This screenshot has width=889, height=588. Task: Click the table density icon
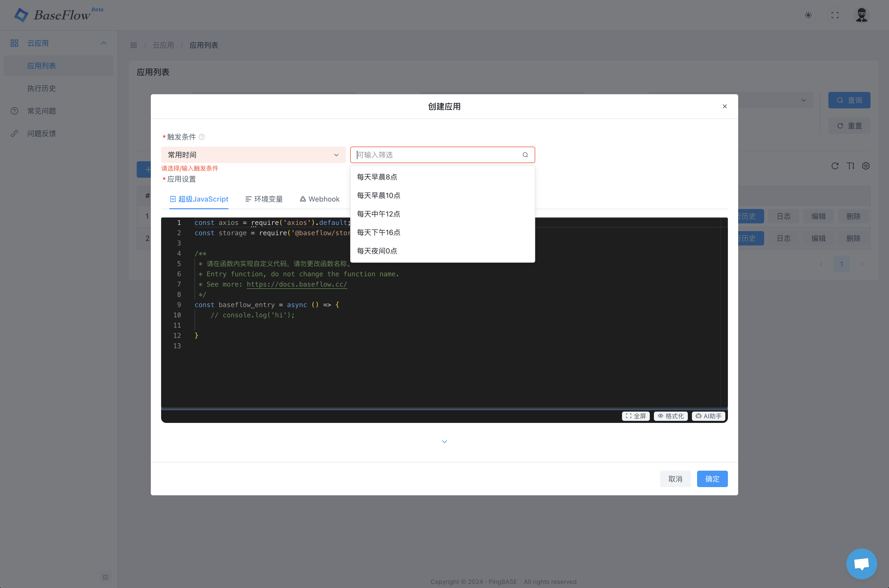pyautogui.click(x=850, y=166)
